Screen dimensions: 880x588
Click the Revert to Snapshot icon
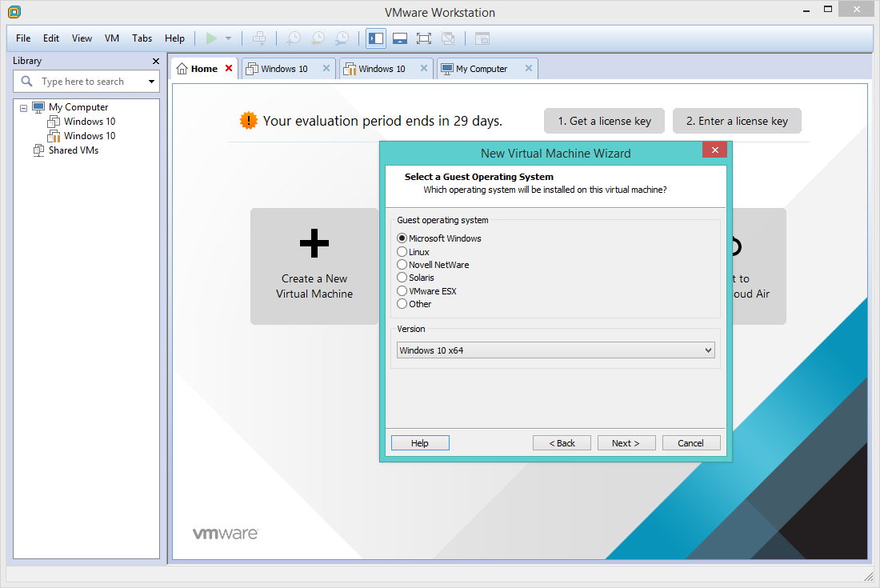318,38
